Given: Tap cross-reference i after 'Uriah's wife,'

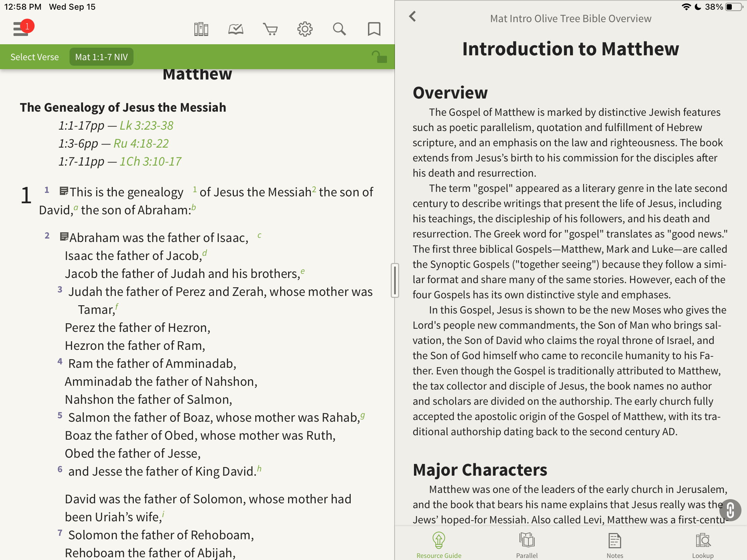Looking at the screenshot, I should pos(163,514).
